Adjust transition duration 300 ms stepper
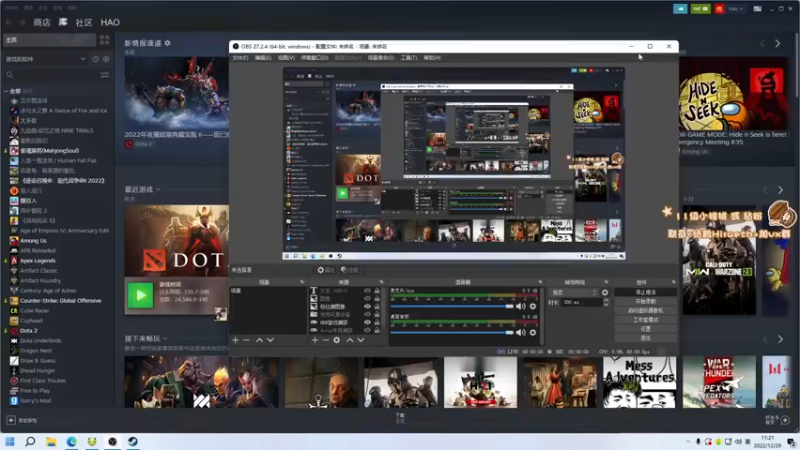Screen dimensions: 800x450 click(x=606, y=302)
